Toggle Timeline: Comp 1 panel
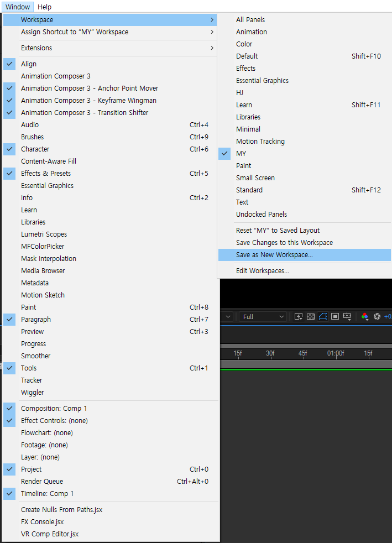Screen dimensions: 392x543 pyautogui.click(x=110, y=494)
